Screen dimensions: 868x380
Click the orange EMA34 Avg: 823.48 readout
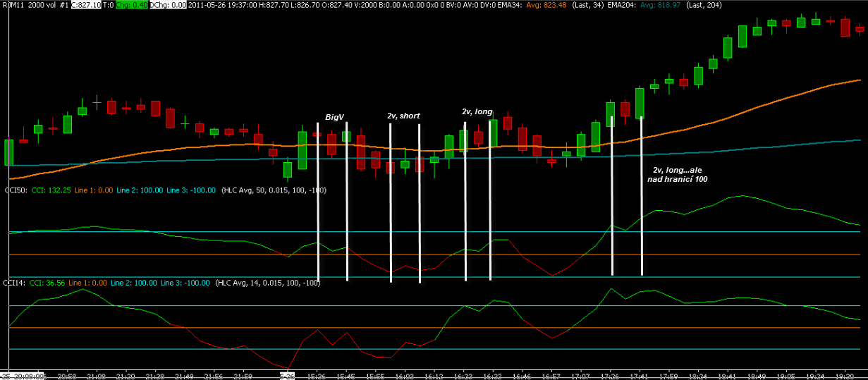point(546,5)
